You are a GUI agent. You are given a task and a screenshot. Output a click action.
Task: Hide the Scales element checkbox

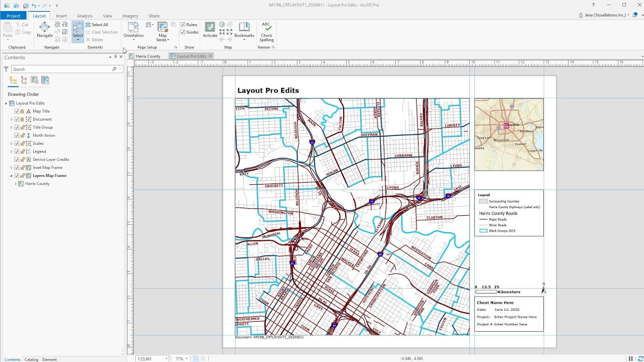[x=17, y=143]
